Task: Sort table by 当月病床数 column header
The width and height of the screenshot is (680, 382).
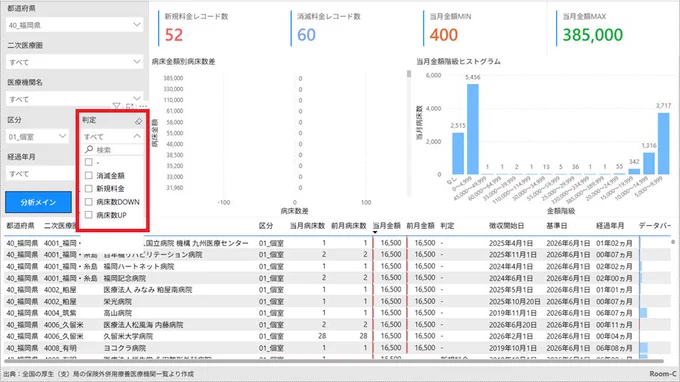Action: tap(307, 225)
